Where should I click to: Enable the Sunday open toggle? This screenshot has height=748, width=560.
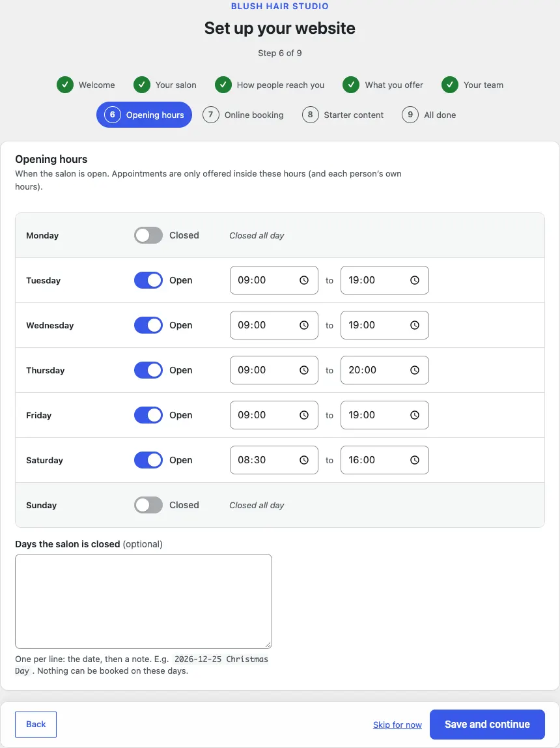[x=148, y=505]
